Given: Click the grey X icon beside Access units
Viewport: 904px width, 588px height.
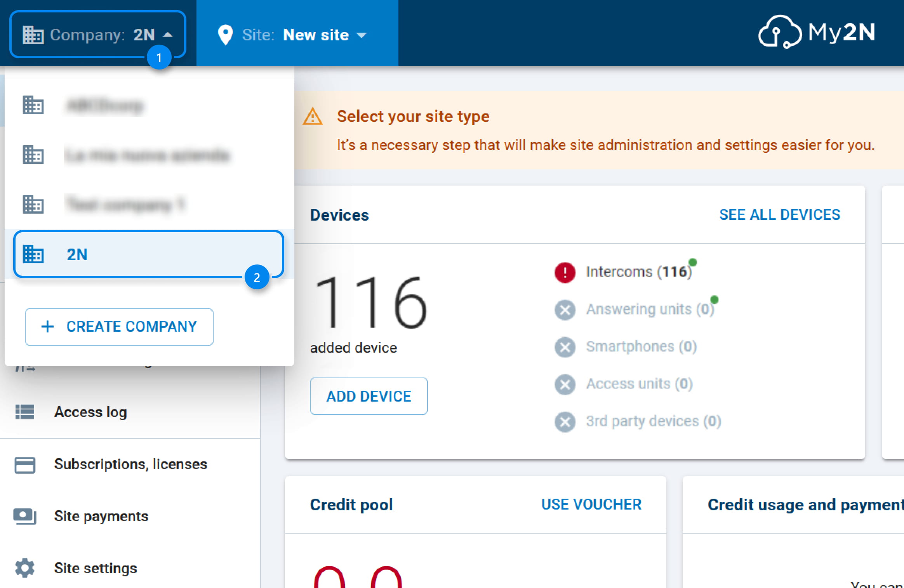Looking at the screenshot, I should click(565, 384).
